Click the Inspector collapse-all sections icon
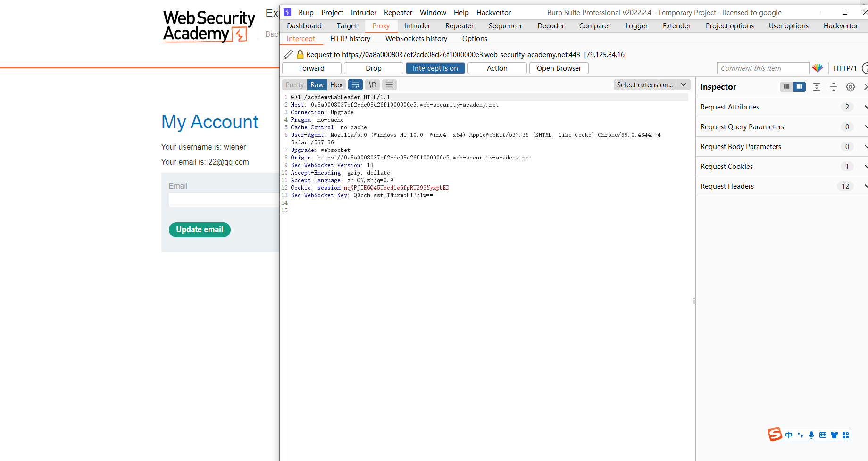The width and height of the screenshot is (868, 461). pos(834,87)
